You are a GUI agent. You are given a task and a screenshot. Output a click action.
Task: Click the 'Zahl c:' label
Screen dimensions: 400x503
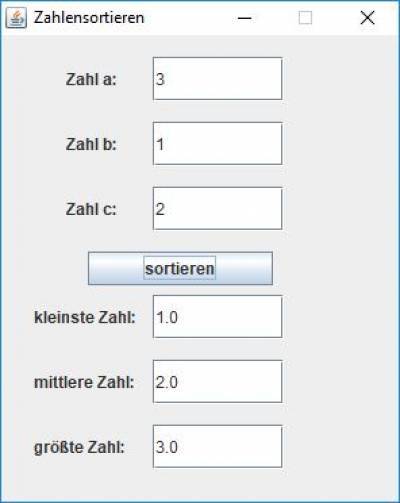click(91, 209)
